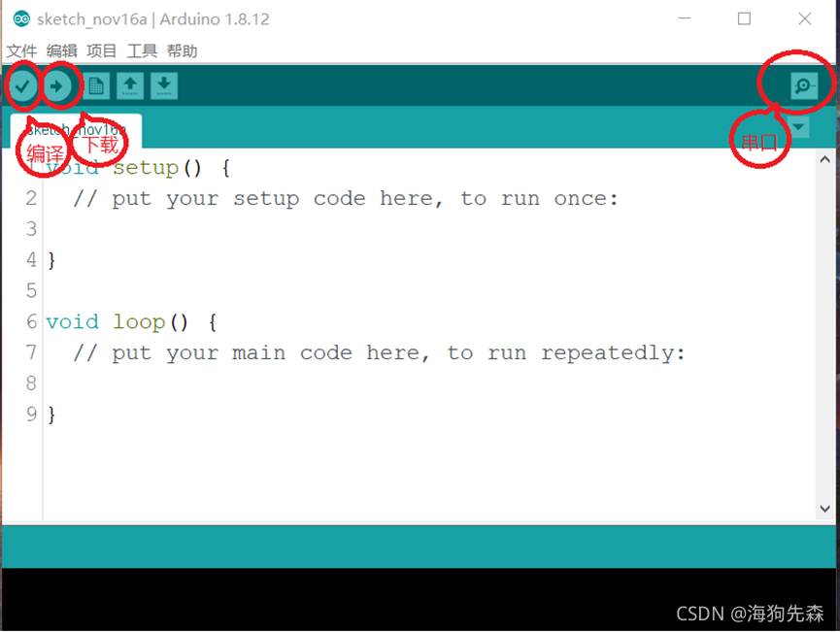Click the Upload arrow button
840x632 pixels.
[x=56, y=85]
